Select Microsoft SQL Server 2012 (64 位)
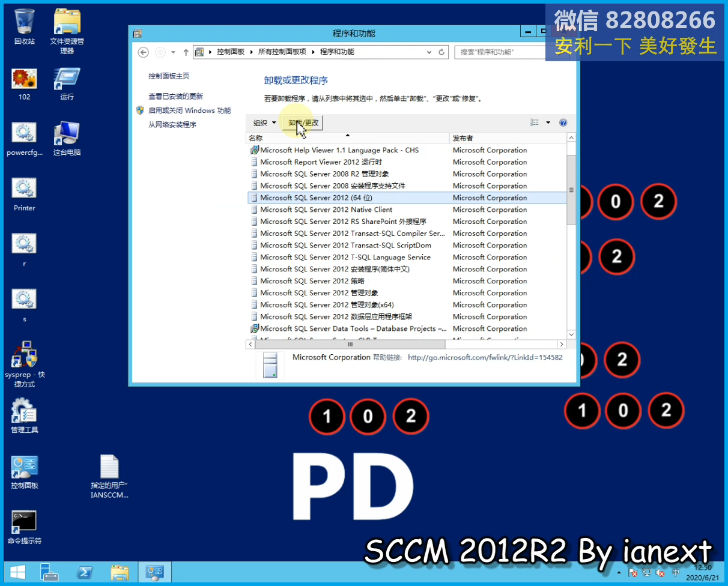The height and width of the screenshot is (586, 728). (407, 198)
